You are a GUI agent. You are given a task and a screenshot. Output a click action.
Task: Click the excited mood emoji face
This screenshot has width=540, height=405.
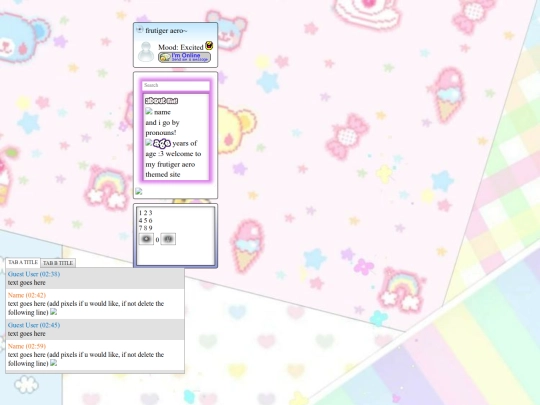(209, 45)
